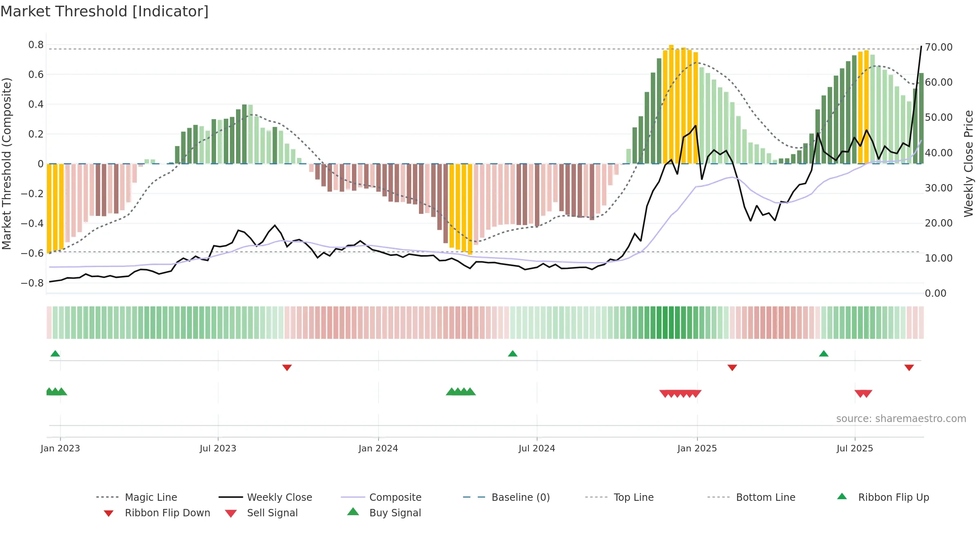The height and width of the screenshot is (551, 980).
Task: Click the yellow negative bars at Jan 2023
Action: pyautogui.click(x=56, y=208)
